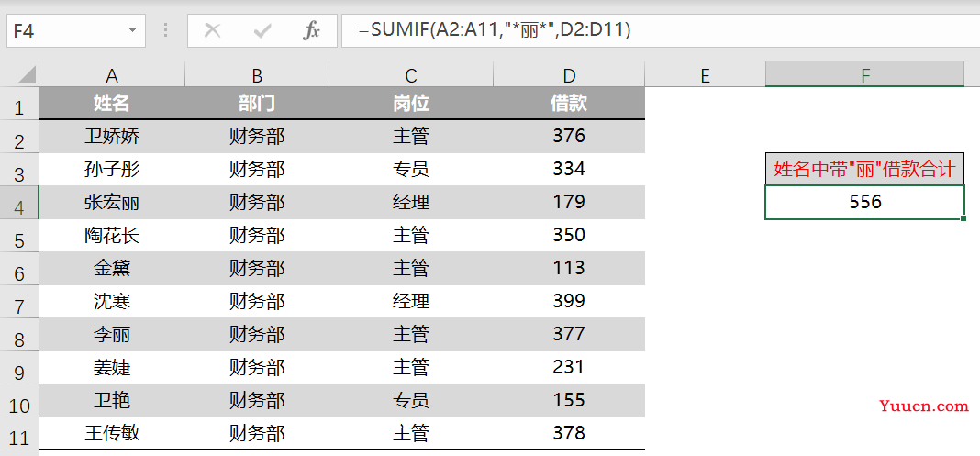Select the cell containing 王传敏
The image size is (980, 456).
(x=112, y=433)
